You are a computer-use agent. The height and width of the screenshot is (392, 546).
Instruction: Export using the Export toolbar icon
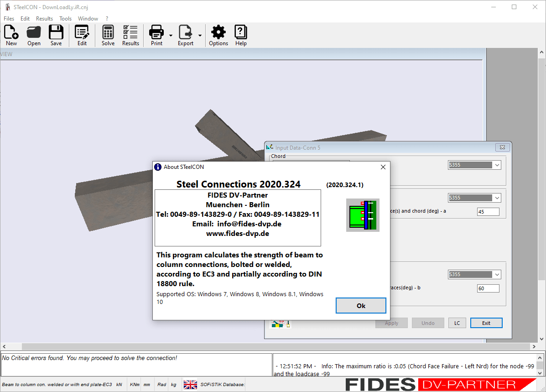[x=186, y=35]
